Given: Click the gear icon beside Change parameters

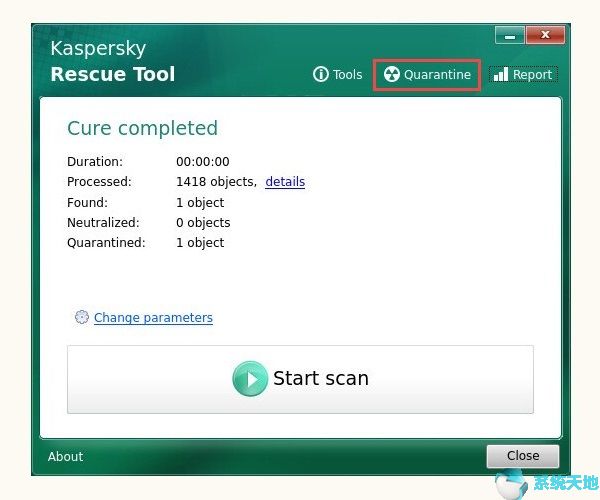Looking at the screenshot, I should point(82,317).
